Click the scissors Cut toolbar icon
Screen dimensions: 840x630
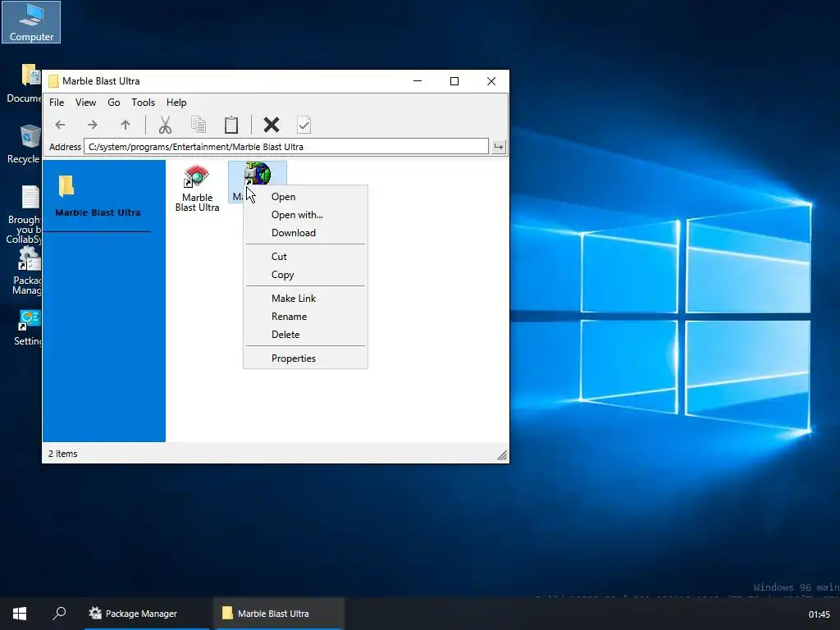click(x=165, y=125)
